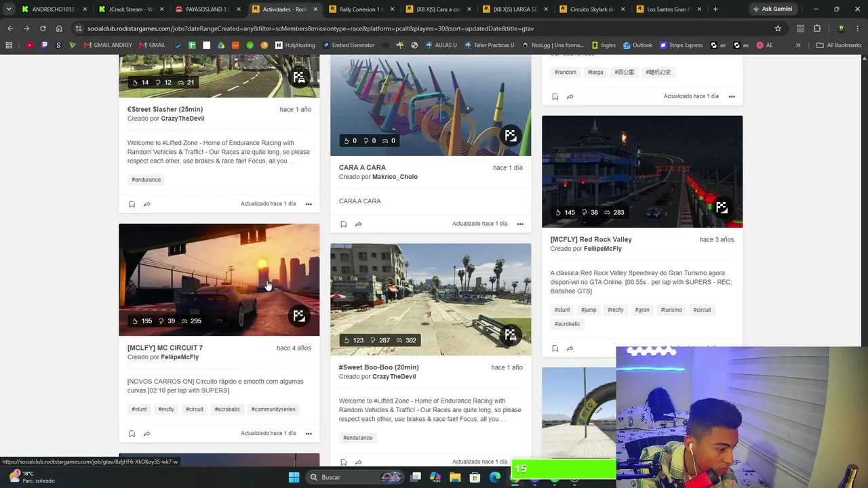Click the race flag icon on Red Rock Valley image

722,207
